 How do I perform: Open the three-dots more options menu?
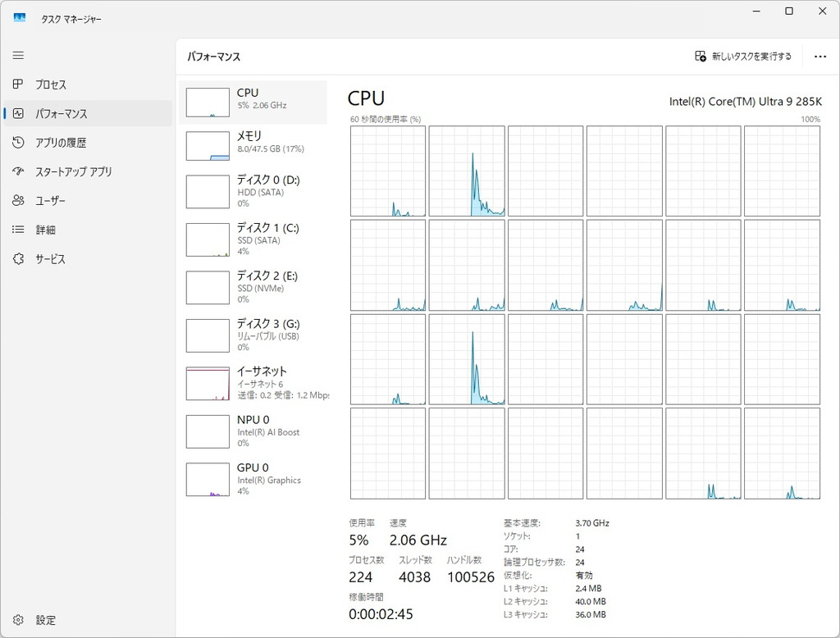[x=819, y=57]
